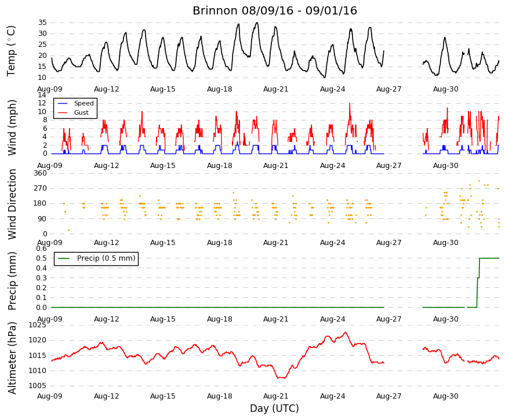Click the Precip (0.5 mm) legend label
This screenshot has width=505, height=420.
106,258
